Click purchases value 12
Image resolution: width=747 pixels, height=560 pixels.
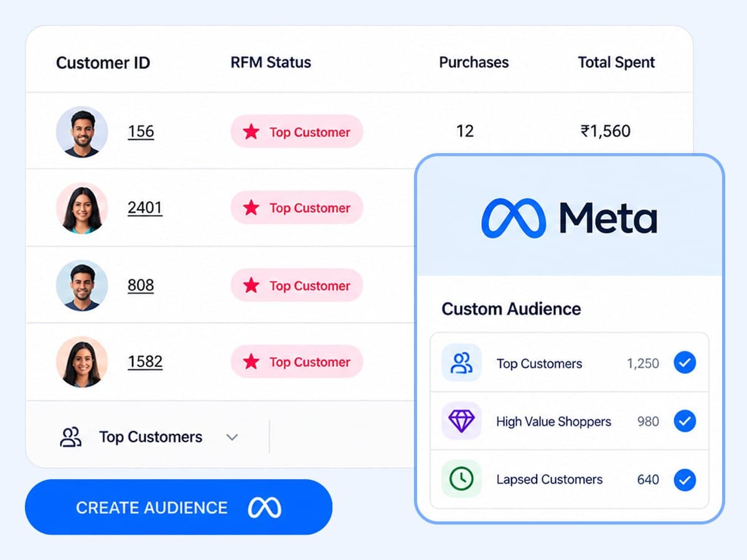465,131
